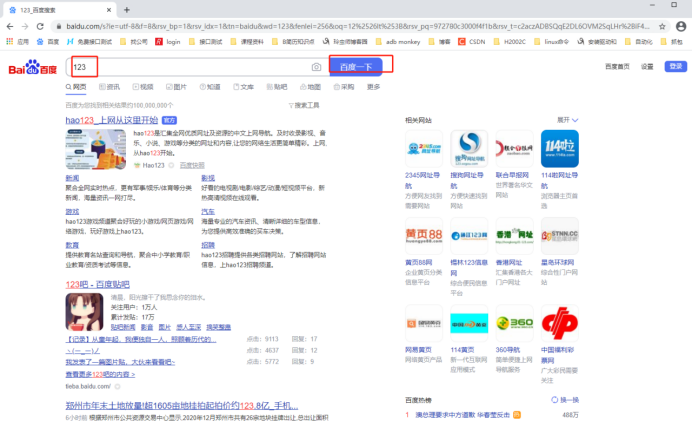Screen dimensions: 693x421
Task: Open the CSDN bookmark
Action: (x=472, y=42)
